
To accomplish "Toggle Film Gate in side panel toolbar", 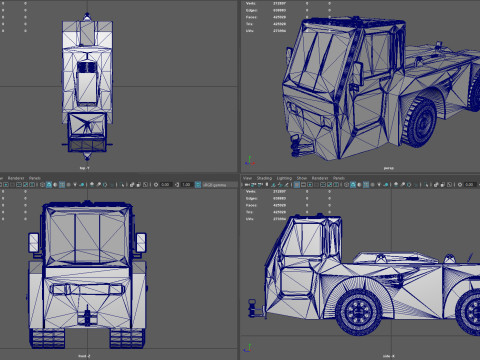I will pos(303,185).
